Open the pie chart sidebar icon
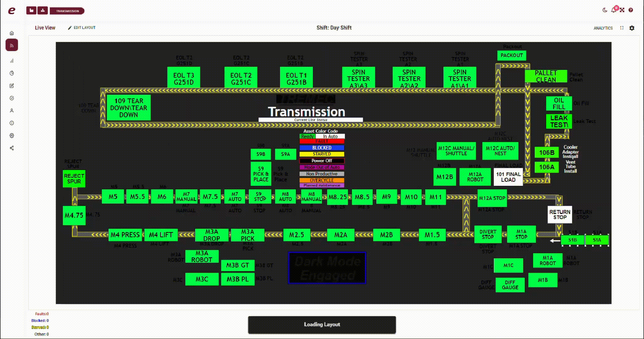 point(12,73)
